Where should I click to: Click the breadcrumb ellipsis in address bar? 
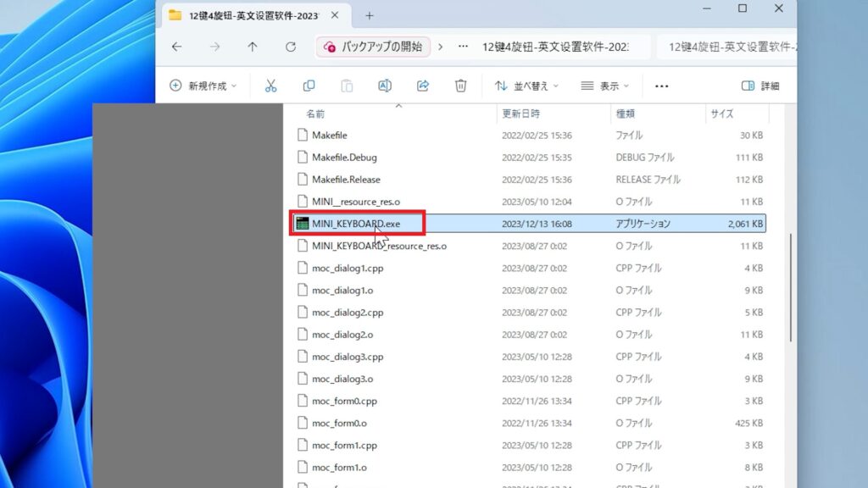[x=464, y=47]
